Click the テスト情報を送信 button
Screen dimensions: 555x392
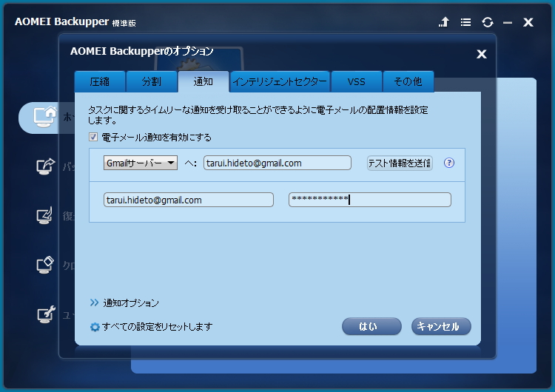[400, 163]
